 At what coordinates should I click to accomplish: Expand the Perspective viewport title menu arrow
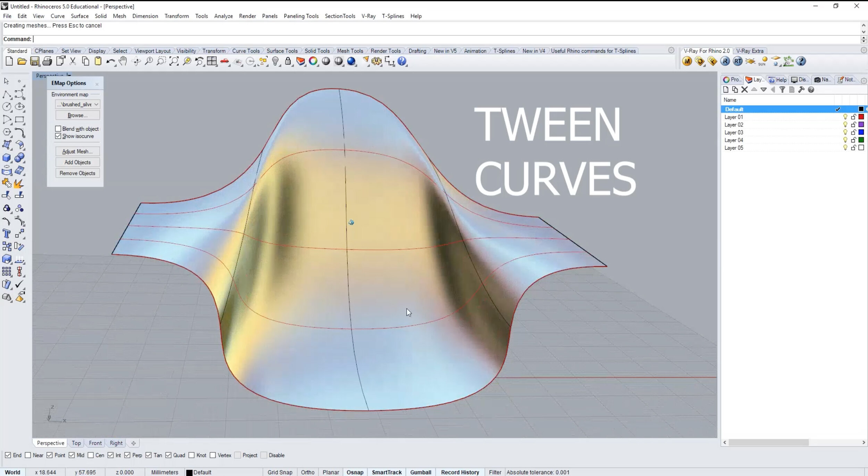click(x=69, y=75)
